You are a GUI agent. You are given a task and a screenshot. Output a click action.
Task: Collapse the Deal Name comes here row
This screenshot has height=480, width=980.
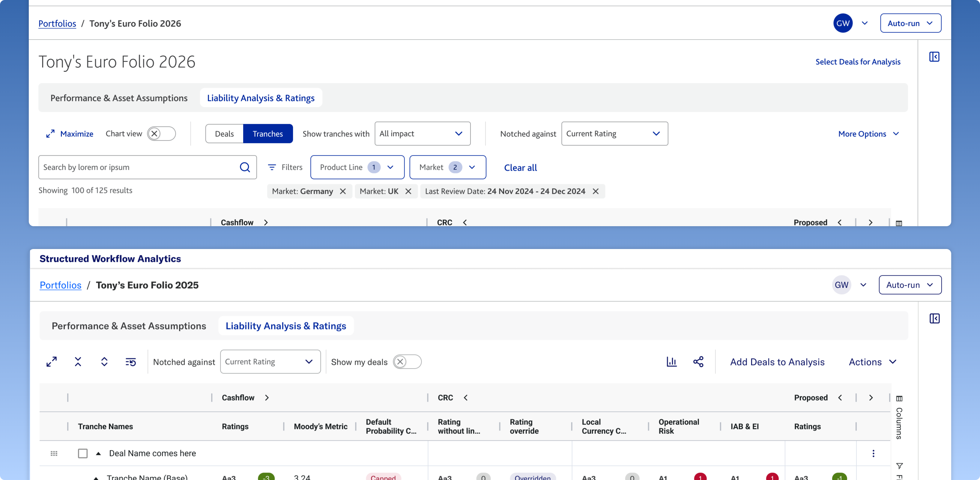98,453
